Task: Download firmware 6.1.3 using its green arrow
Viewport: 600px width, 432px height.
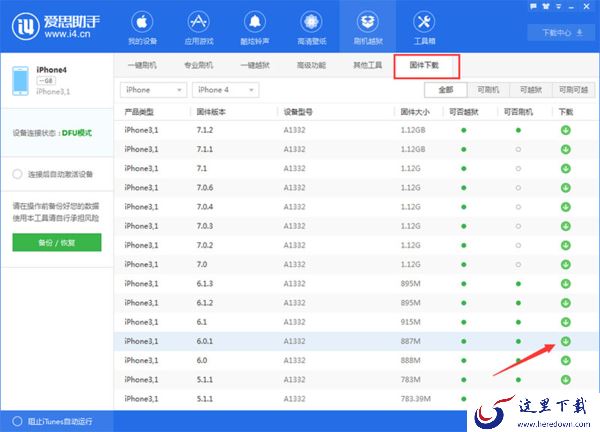Action: (566, 284)
